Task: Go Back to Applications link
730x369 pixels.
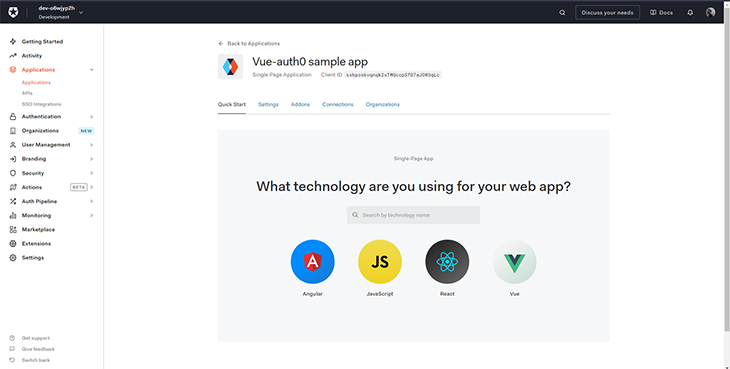Action: (249, 43)
